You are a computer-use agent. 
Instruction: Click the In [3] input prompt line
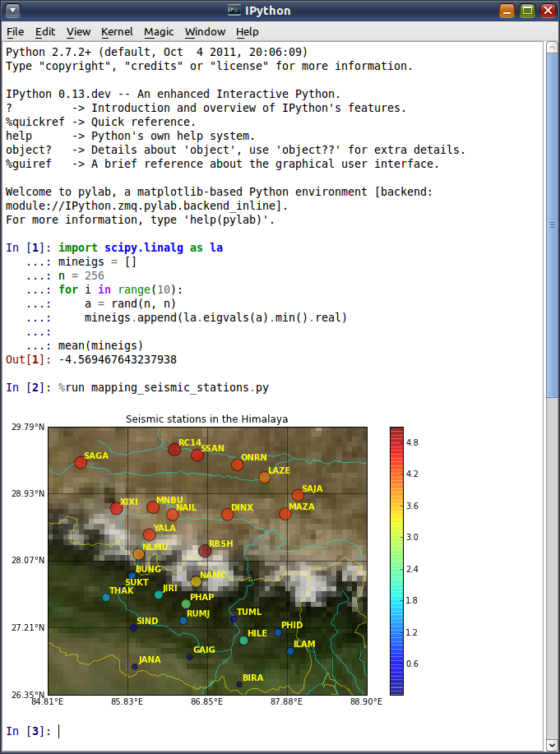coord(247,731)
